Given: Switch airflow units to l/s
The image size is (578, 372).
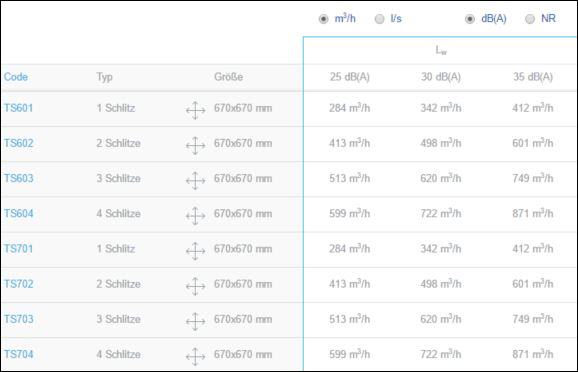Looking at the screenshot, I should [379, 19].
